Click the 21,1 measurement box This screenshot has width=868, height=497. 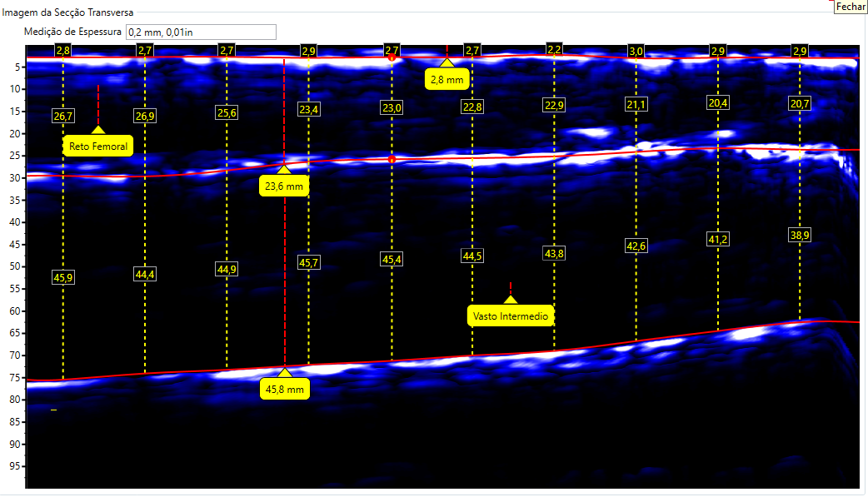point(636,104)
